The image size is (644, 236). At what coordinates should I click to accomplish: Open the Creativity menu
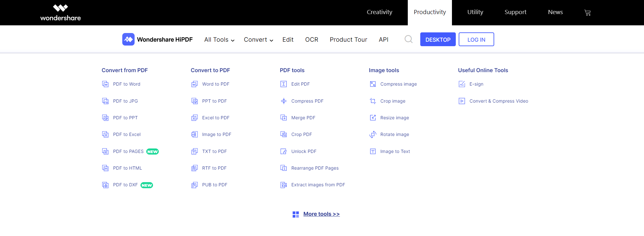tap(379, 12)
